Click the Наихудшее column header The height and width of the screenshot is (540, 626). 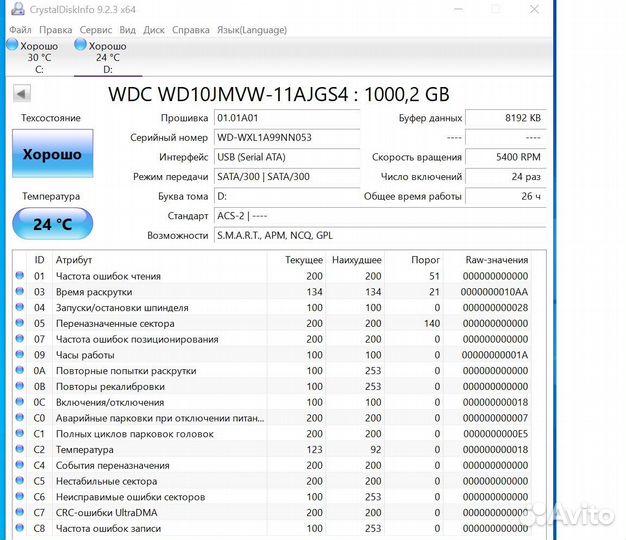tap(357, 260)
